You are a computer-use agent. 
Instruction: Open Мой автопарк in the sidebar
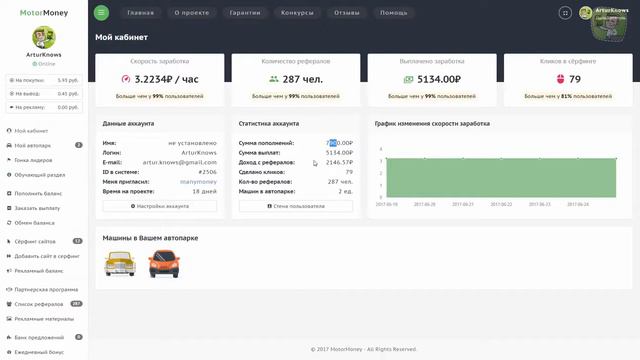pos(33,146)
